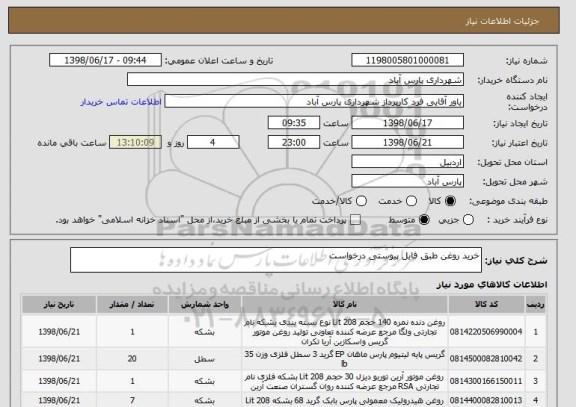This screenshot has width=576, height=407.
Task: Click the validity time field 23:00
Action: 294,142
